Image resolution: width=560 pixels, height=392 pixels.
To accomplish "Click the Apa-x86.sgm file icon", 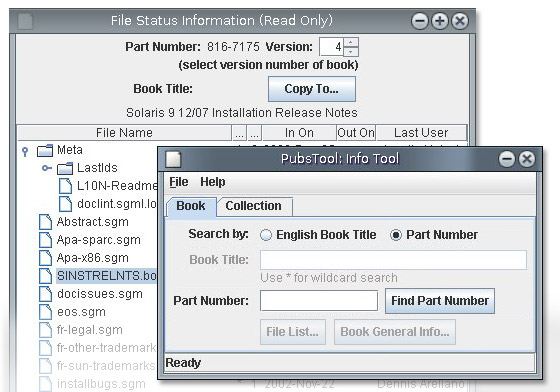I will [45, 258].
